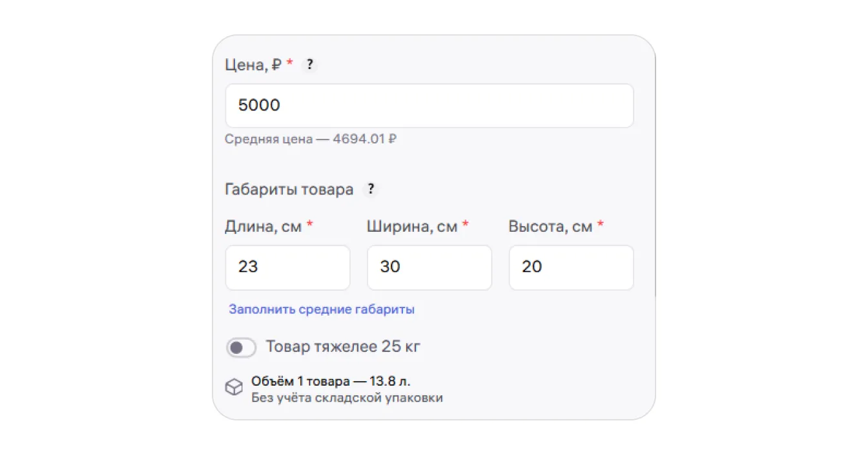Open the question-mark hint beside Габариты товара

pos(371,189)
